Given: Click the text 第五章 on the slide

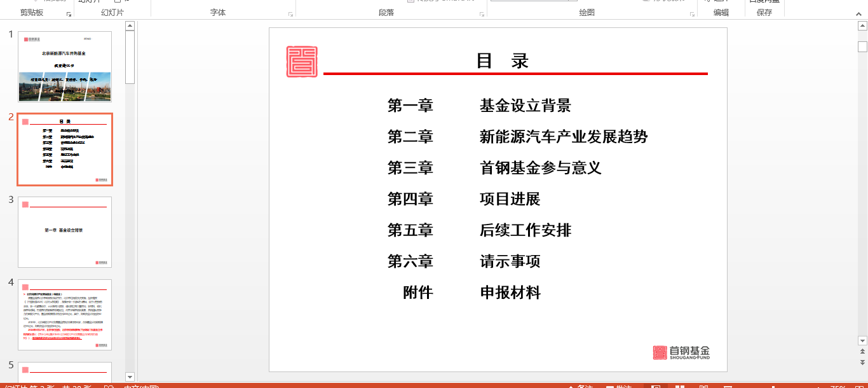Looking at the screenshot, I should (410, 230).
